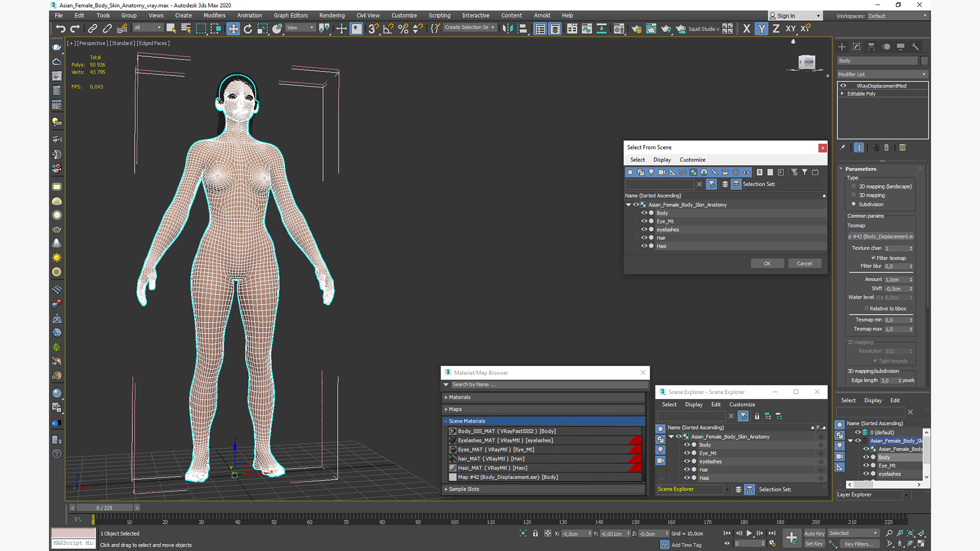Hide Hair in Select From Scene list
Image resolution: width=980 pixels, height=551 pixels.
644,238
